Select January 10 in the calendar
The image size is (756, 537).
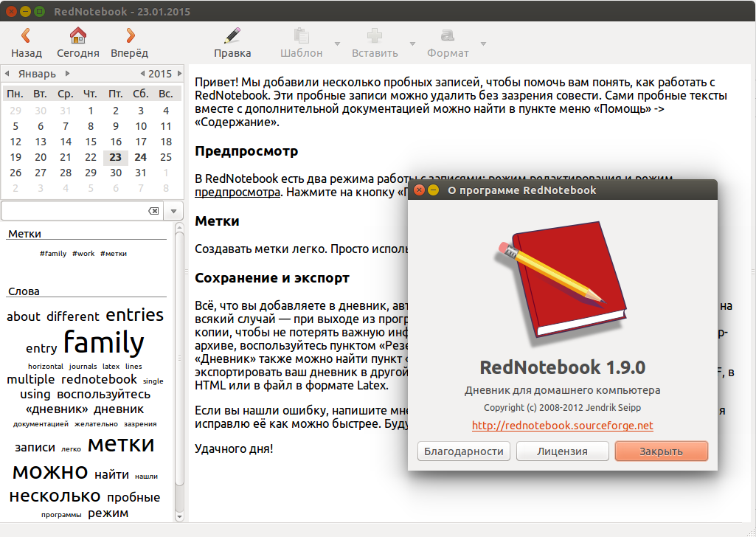coord(141,126)
